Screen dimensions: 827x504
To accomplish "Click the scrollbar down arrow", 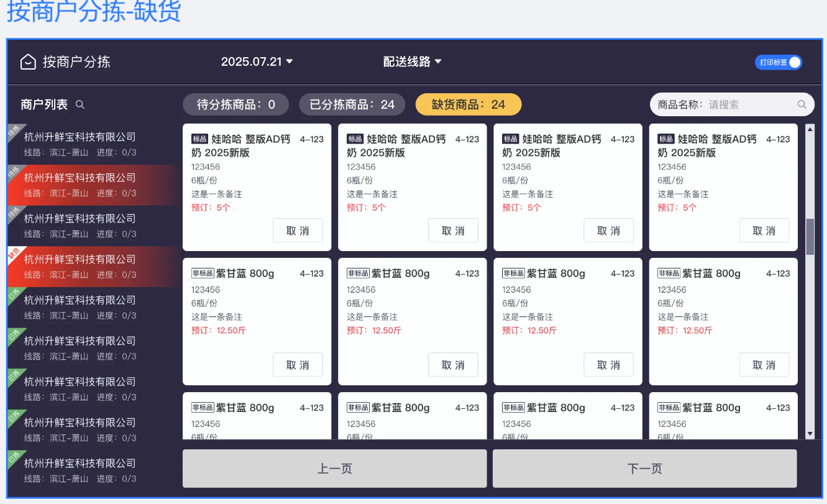I will [x=810, y=434].
